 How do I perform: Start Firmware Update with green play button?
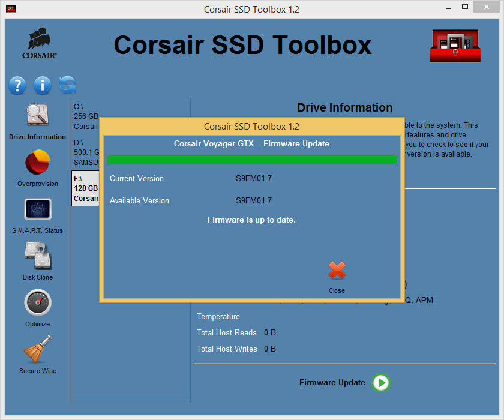point(381,383)
